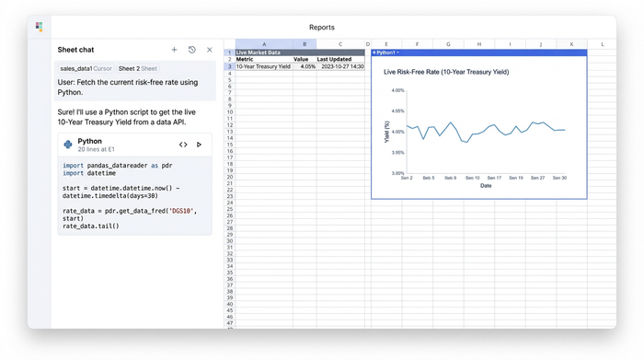Image resolution: width=644 pixels, height=360 pixels.
Task: Select row 10 header
Action: (230, 111)
